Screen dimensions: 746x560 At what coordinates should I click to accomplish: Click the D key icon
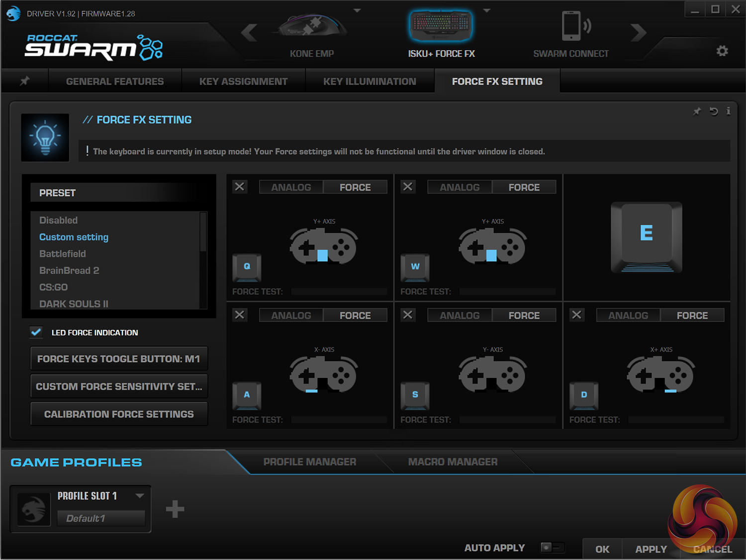click(584, 396)
